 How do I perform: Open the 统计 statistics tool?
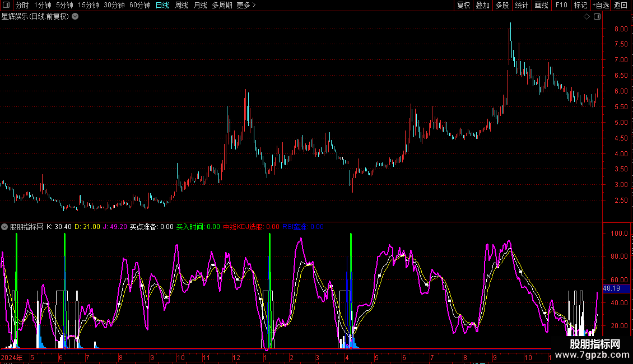coord(522,5)
